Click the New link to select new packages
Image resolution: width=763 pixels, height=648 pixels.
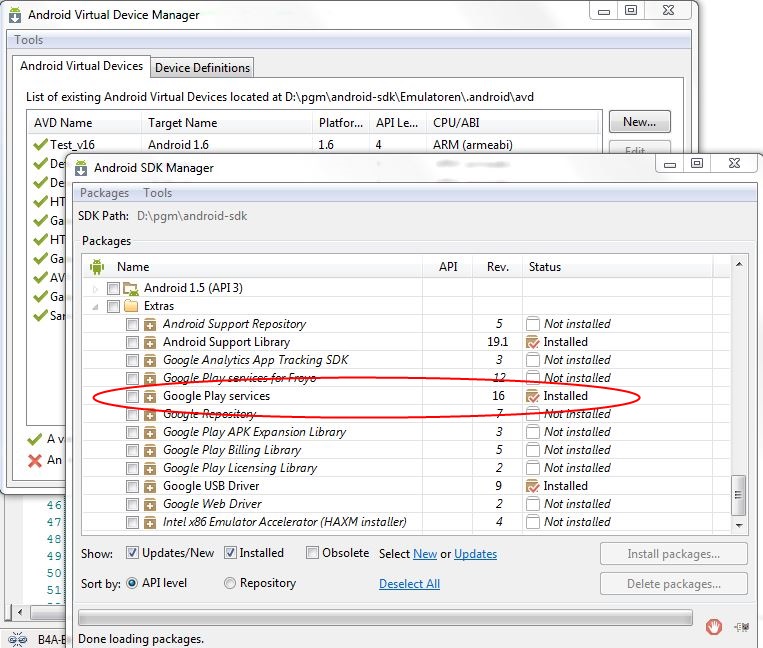425,554
